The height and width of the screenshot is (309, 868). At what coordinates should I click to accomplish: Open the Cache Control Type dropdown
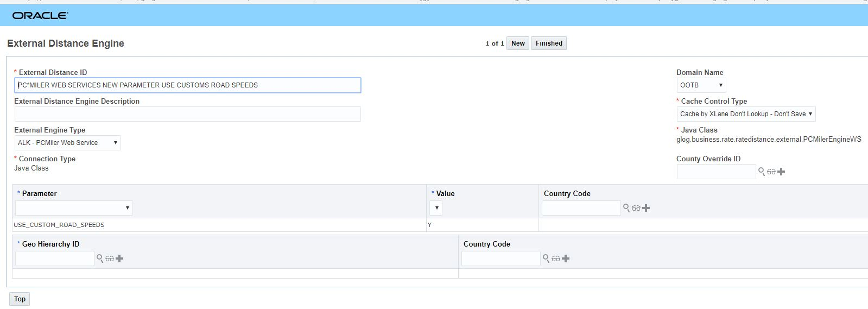coord(746,114)
